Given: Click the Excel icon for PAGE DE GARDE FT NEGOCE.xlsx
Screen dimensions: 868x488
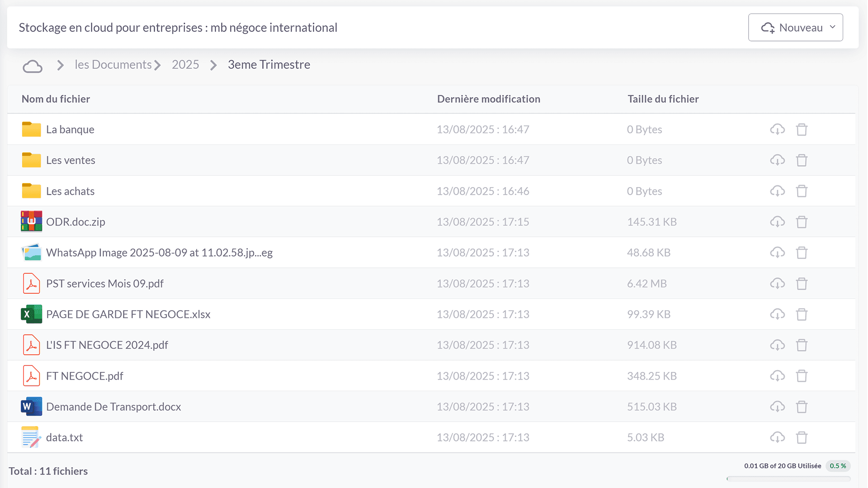Looking at the screenshot, I should click(x=31, y=314).
